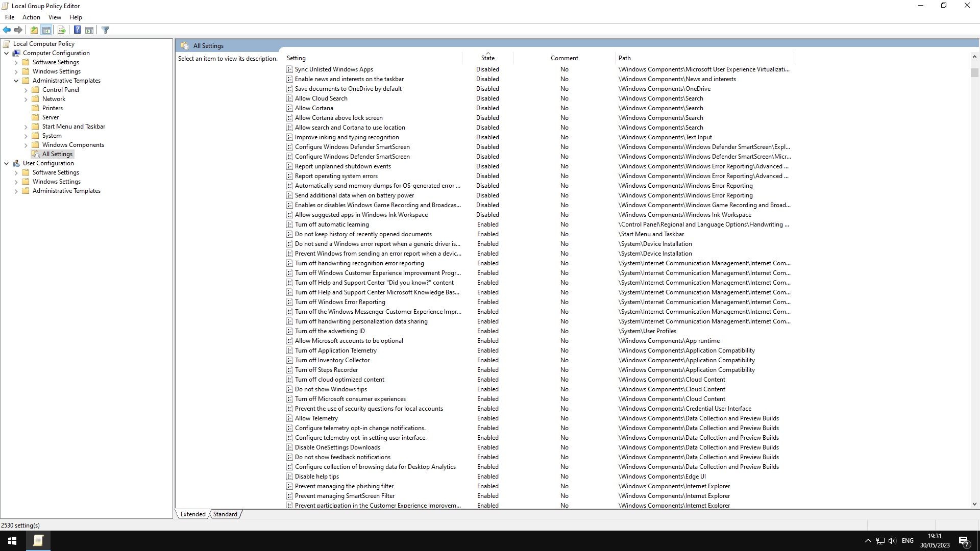Click the scroll up arrow of settings list
This screenshot has height=551, width=980.
(974, 57)
